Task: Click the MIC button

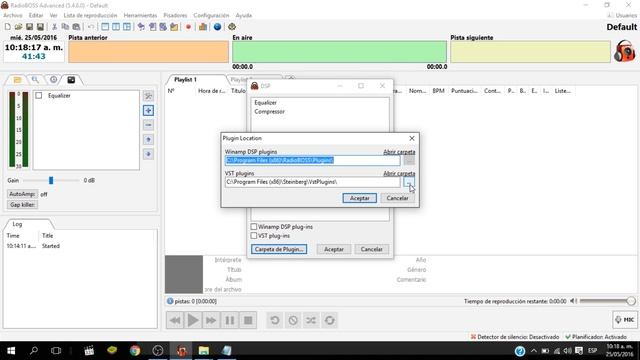Action: coord(625,320)
